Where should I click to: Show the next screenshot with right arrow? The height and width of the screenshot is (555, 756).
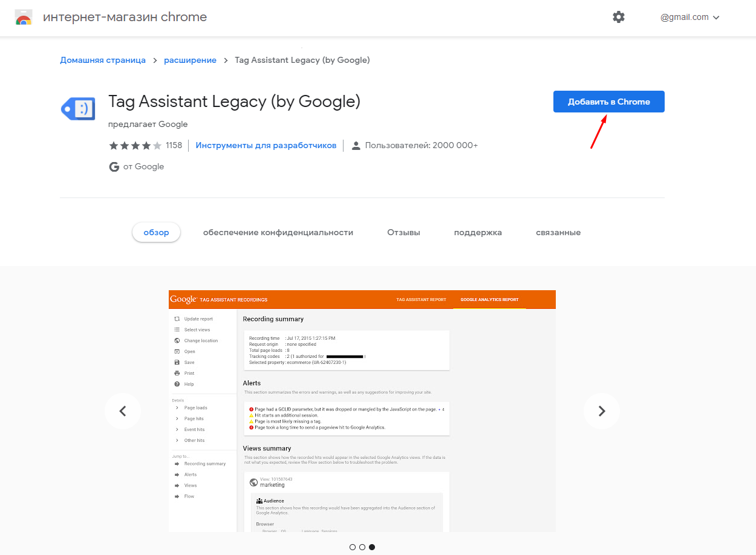(601, 411)
